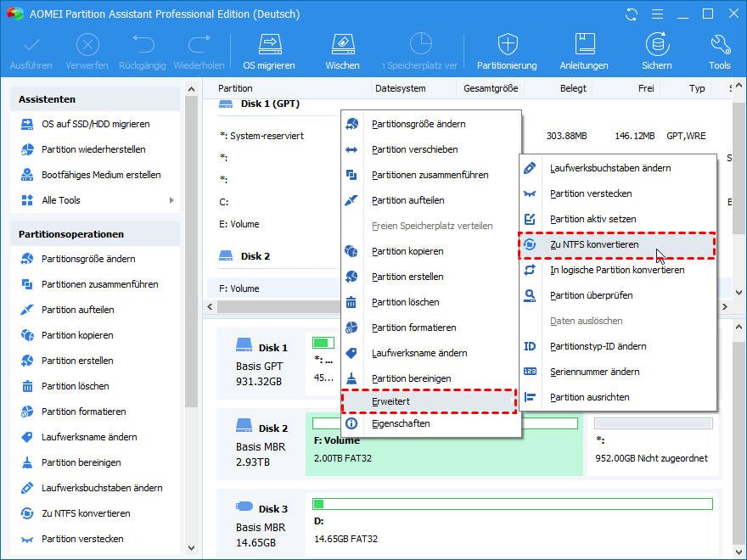The width and height of the screenshot is (747, 560).
Task: Click the Disk 1 (GPT) list header
Action: pyautogui.click(x=270, y=104)
